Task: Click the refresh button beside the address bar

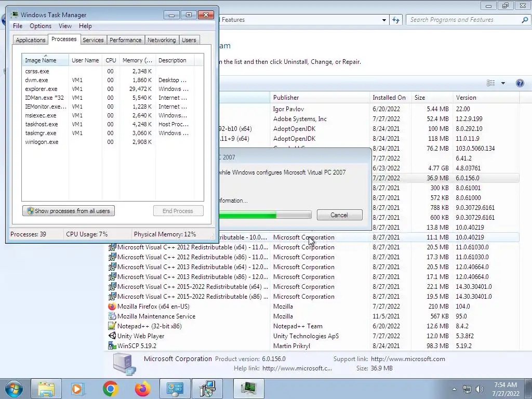Action: (x=396, y=20)
